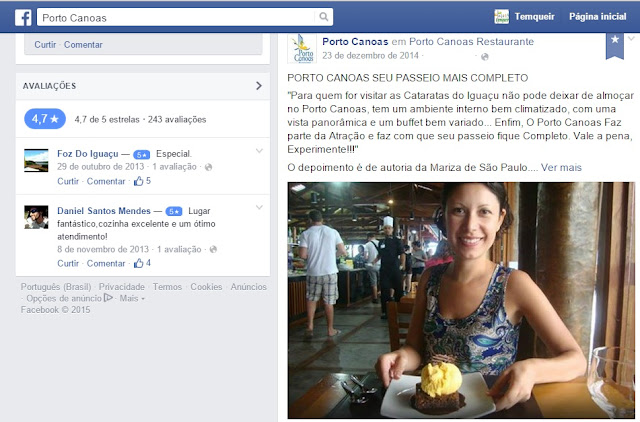The width and height of the screenshot is (640, 422).
Task: Click the Facebook logo icon
Action: pyautogui.click(x=23, y=18)
